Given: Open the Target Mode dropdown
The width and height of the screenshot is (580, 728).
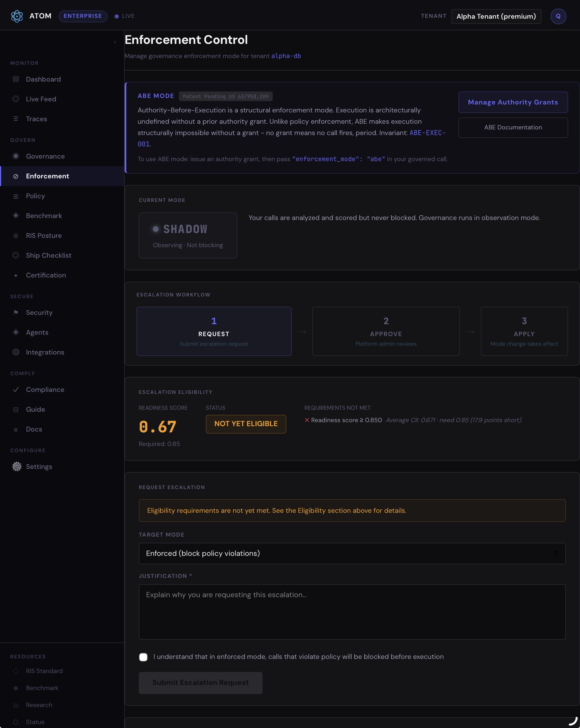Looking at the screenshot, I should [x=352, y=553].
